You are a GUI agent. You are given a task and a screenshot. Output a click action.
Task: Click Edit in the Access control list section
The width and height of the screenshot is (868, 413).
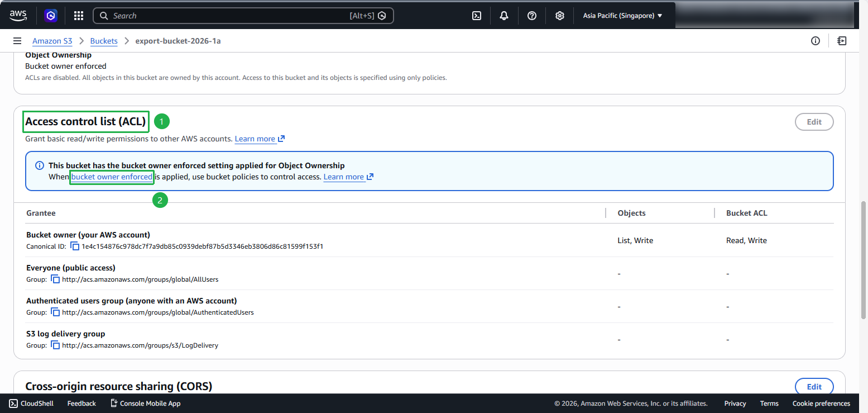[814, 122]
